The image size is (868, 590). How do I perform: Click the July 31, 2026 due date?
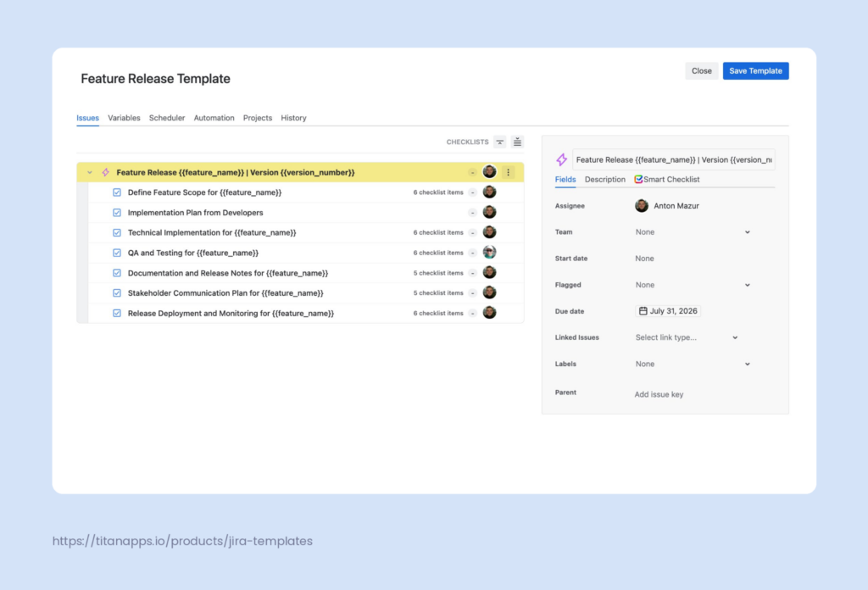[x=668, y=311]
